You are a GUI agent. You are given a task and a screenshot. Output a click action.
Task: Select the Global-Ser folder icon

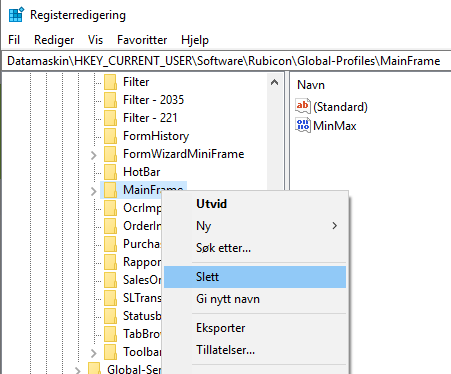[94, 369]
